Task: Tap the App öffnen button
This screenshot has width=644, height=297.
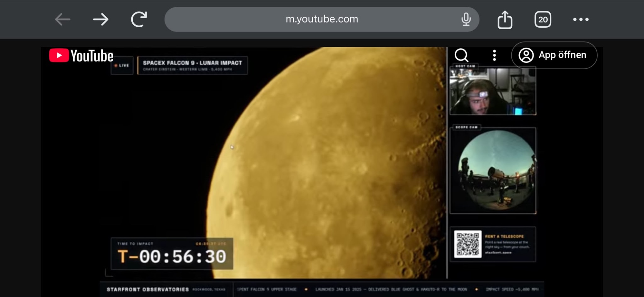Action: tap(554, 55)
